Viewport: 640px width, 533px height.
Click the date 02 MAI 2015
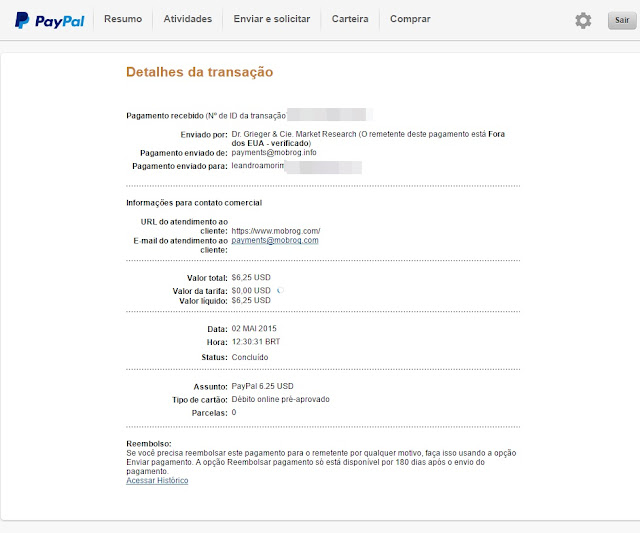[254, 329]
